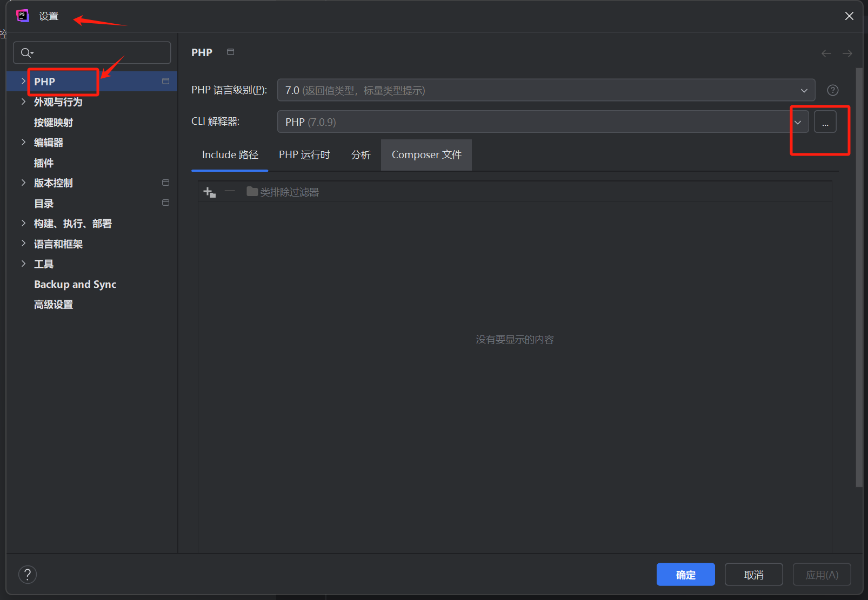
Task: Click the 确定 button
Action: coord(685,575)
